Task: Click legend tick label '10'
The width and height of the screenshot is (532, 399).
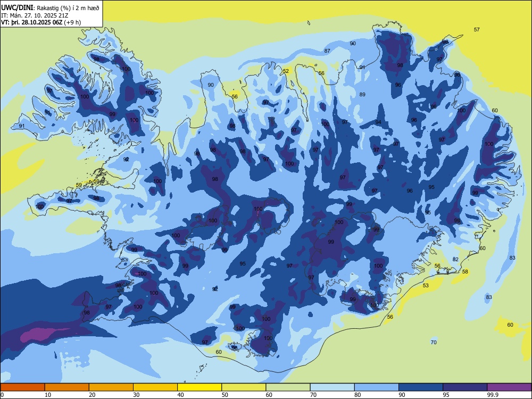Action: [48, 395]
